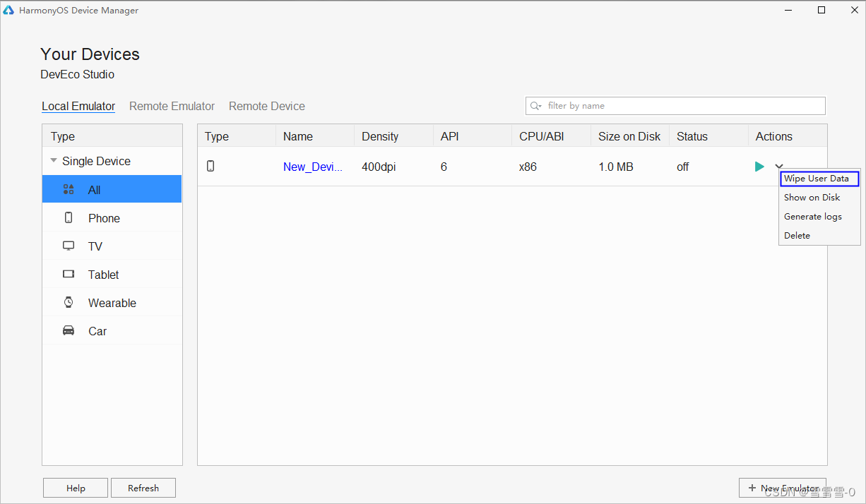This screenshot has width=866, height=504.
Task: Click the API column header
Action: point(472,136)
